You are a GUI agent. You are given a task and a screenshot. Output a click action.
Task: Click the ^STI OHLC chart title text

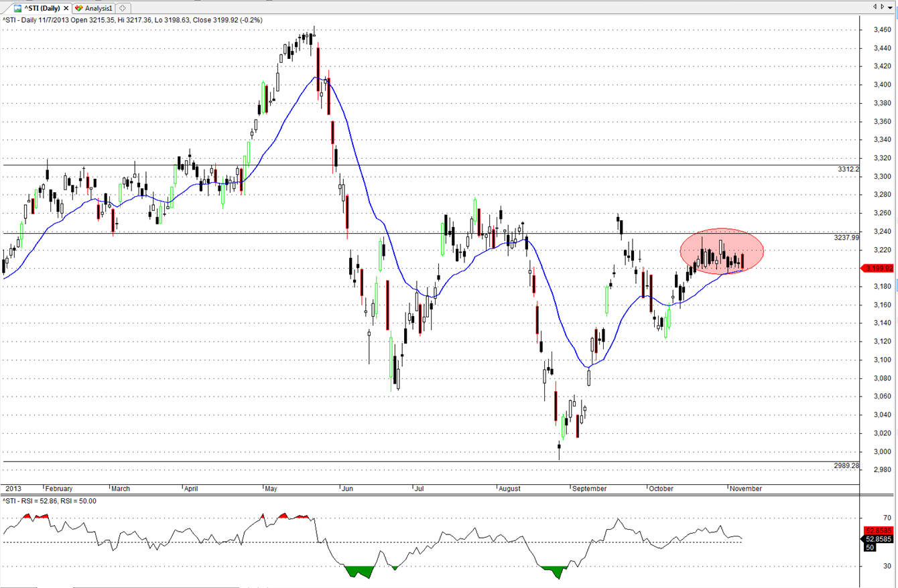coord(133,20)
